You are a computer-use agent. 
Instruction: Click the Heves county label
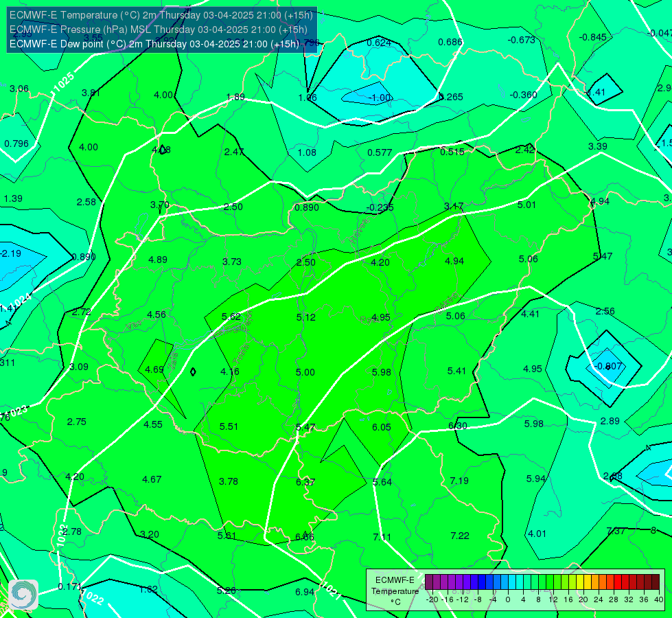click(x=359, y=231)
